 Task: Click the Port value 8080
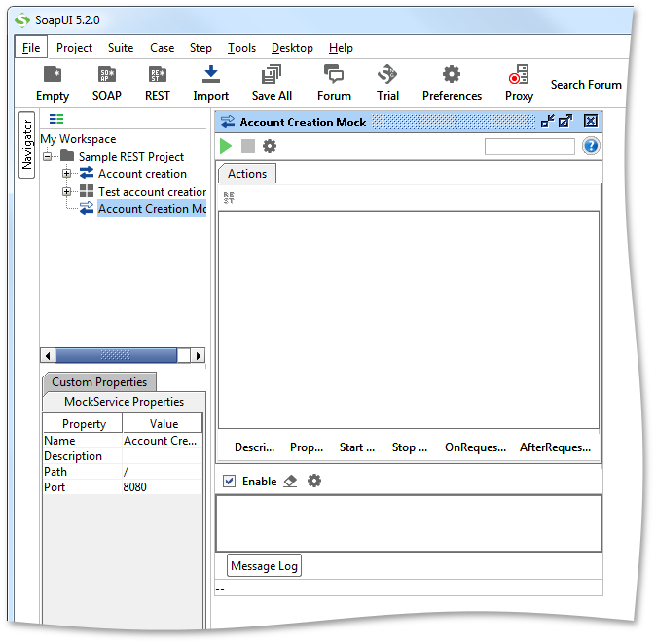point(163,486)
